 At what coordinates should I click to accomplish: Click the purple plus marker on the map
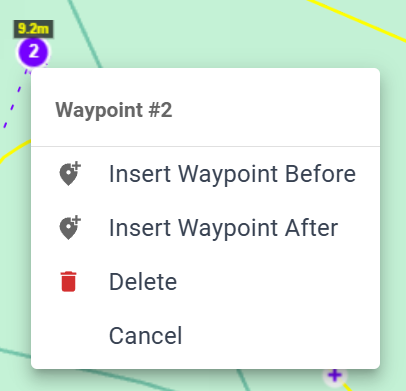(x=335, y=375)
